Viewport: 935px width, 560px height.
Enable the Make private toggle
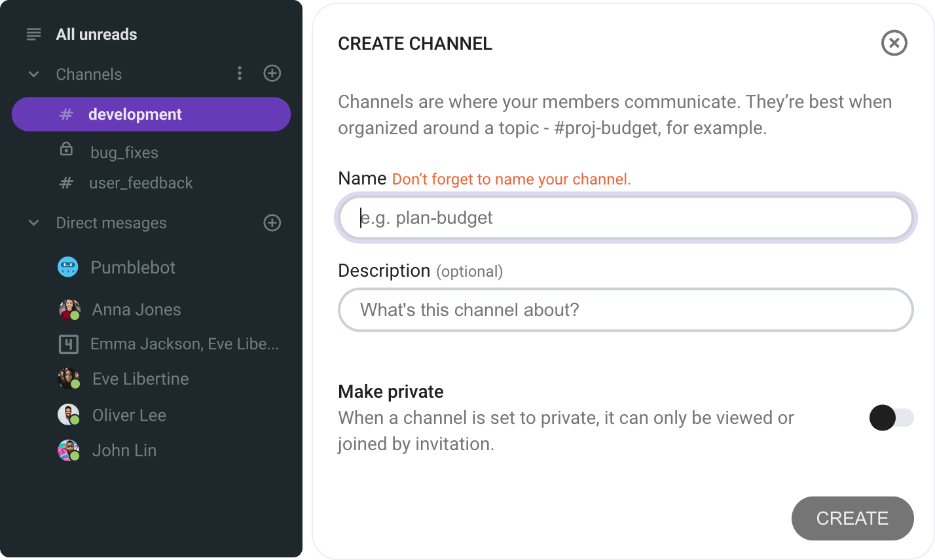tap(891, 418)
